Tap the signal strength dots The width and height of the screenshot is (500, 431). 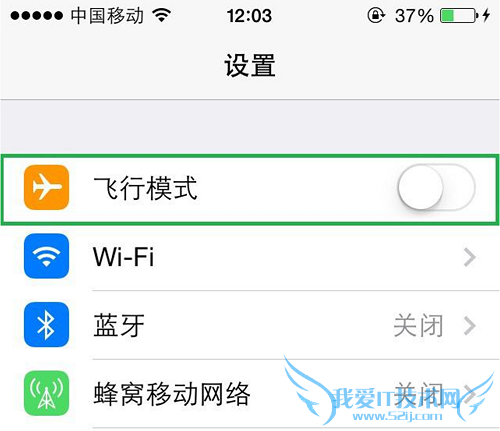pyautogui.click(x=36, y=15)
